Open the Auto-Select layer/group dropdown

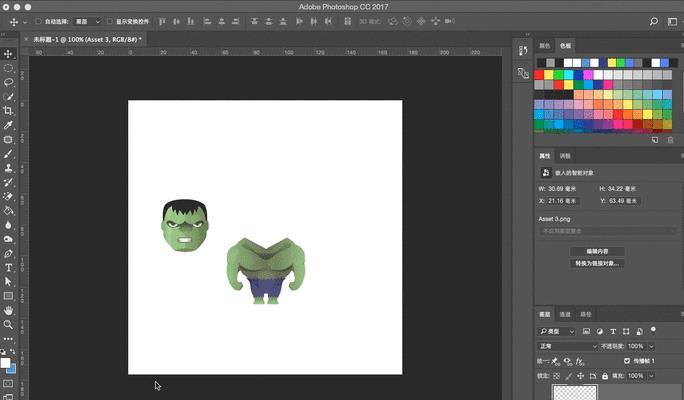click(x=87, y=21)
